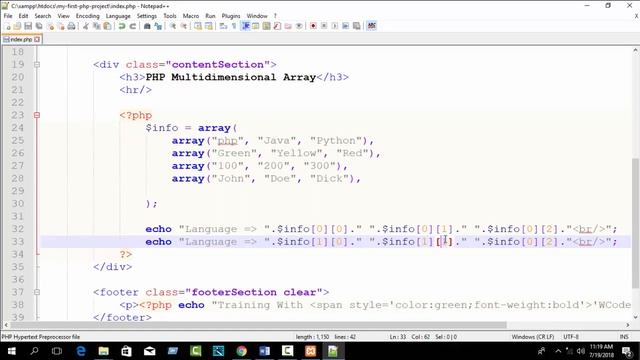
Task: Click the Stop Recording macro icon
Action: pos(324,26)
